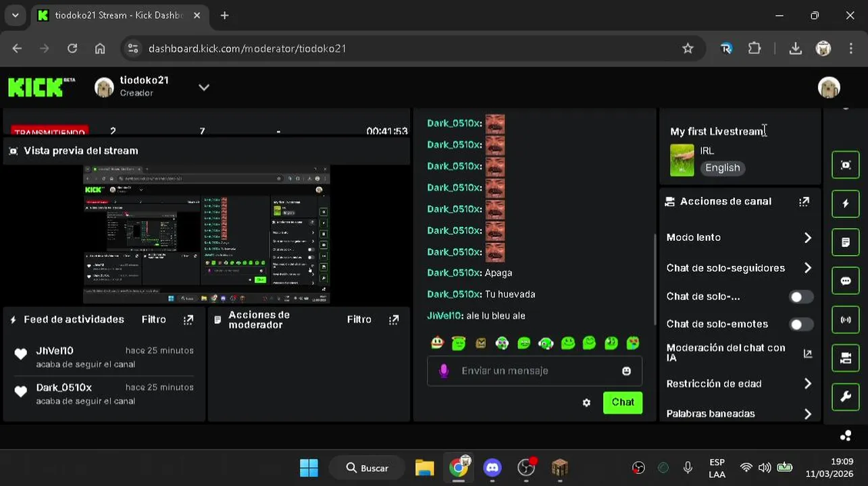Open the browser extensions puzzle icon
Viewport: 868px width, 486px height.
pos(755,49)
